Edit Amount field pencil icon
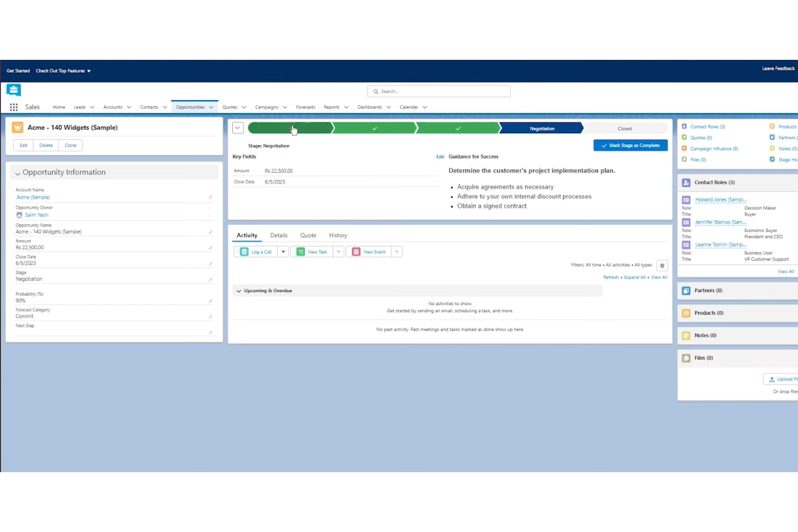The width and height of the screenshot is (798, 532). pos(210,248)
